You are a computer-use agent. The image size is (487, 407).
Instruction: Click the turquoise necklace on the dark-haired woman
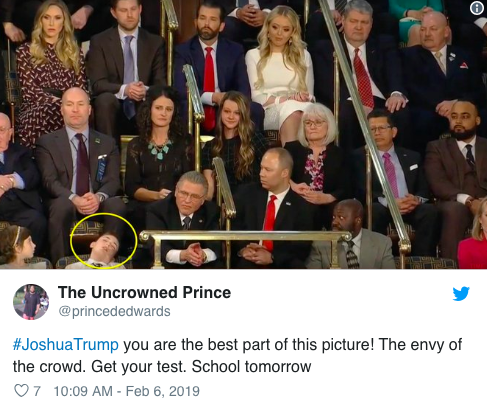[x=160, y=148]
